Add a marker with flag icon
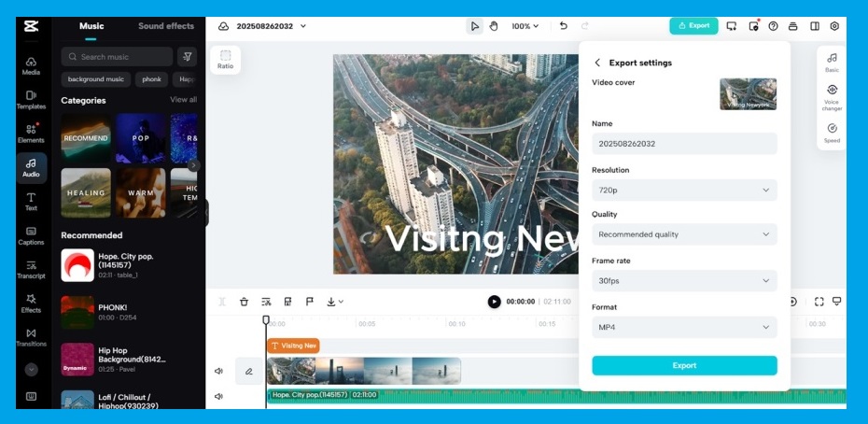The height and width of the screenshot is (424, 868). click(x=310, y=302)
